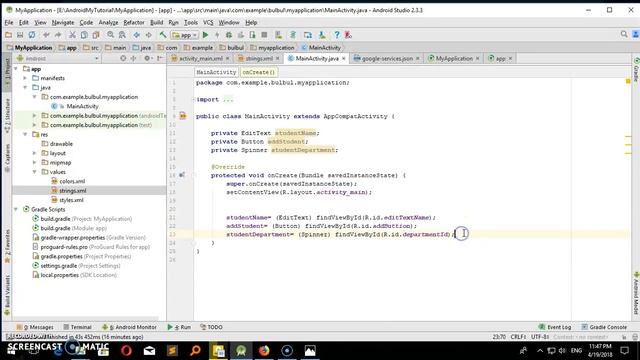Navigate Forward using the toolbar arrow
Viewport: 640px width, 360px height.
pos(149,35)
